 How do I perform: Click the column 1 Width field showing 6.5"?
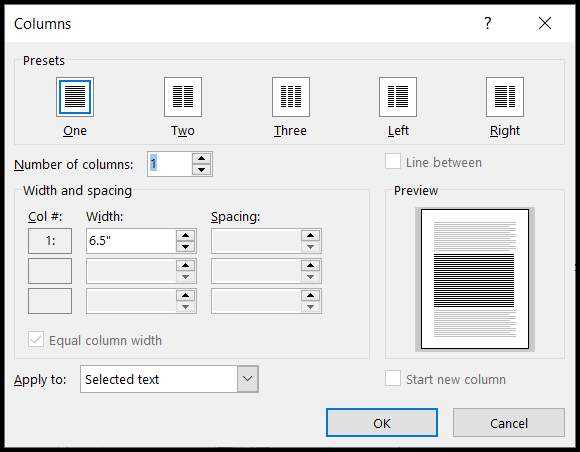coord(131,241)
